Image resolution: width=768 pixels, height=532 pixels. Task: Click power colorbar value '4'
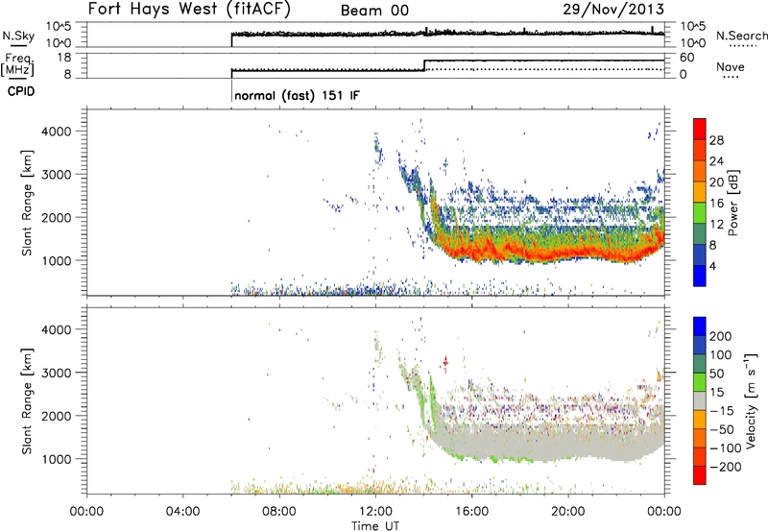click(712, 266)
